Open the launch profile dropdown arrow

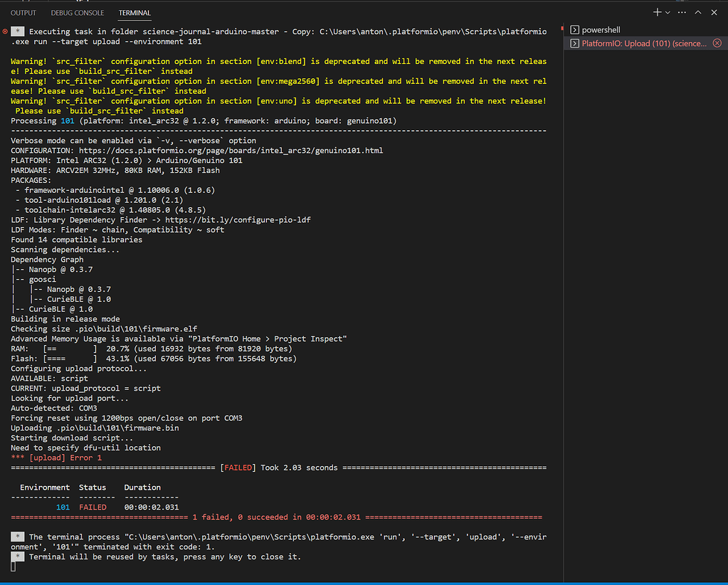click(x=668, y=13)
